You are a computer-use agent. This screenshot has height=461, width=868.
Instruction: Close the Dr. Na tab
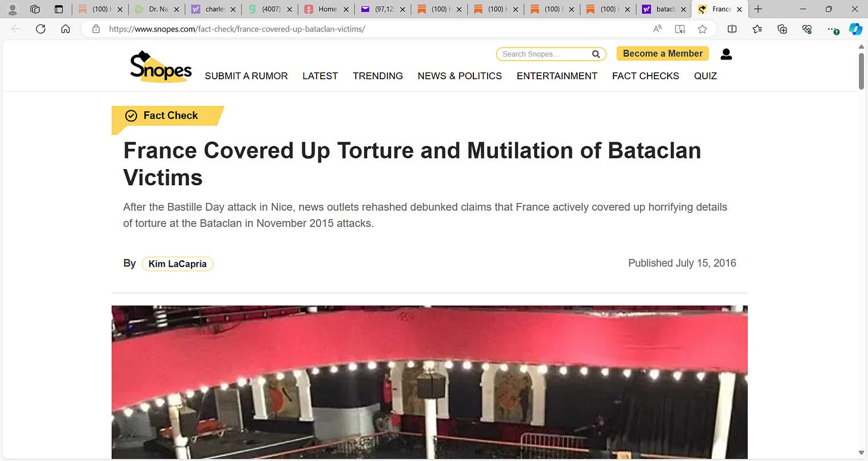coord(176,10)
